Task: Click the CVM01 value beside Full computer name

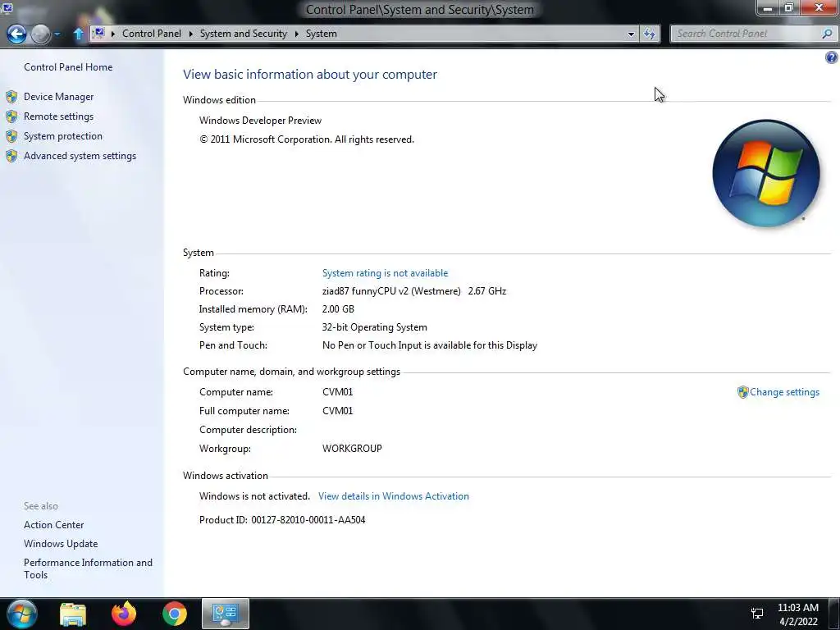Action: [x=337, y=411]
